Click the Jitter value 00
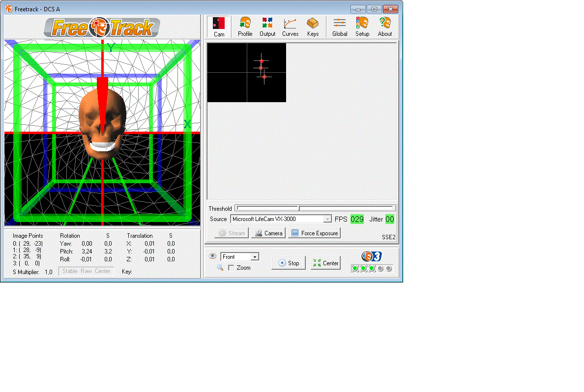 coord(390,219)
